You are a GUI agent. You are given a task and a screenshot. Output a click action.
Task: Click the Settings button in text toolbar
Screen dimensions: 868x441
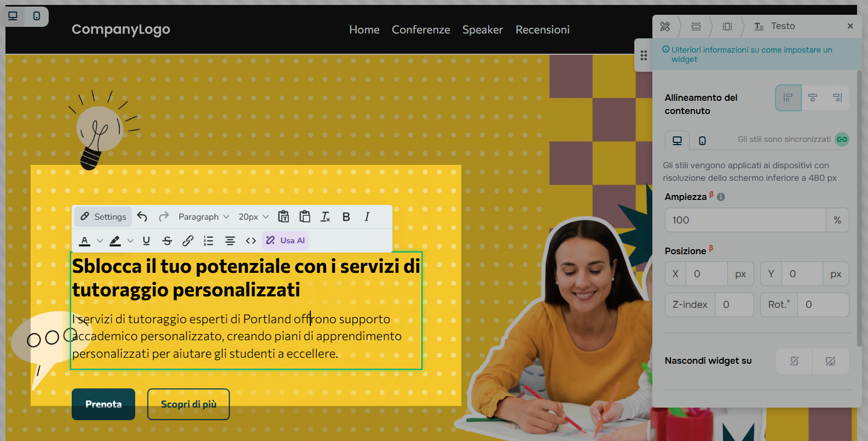click(103, 217)
